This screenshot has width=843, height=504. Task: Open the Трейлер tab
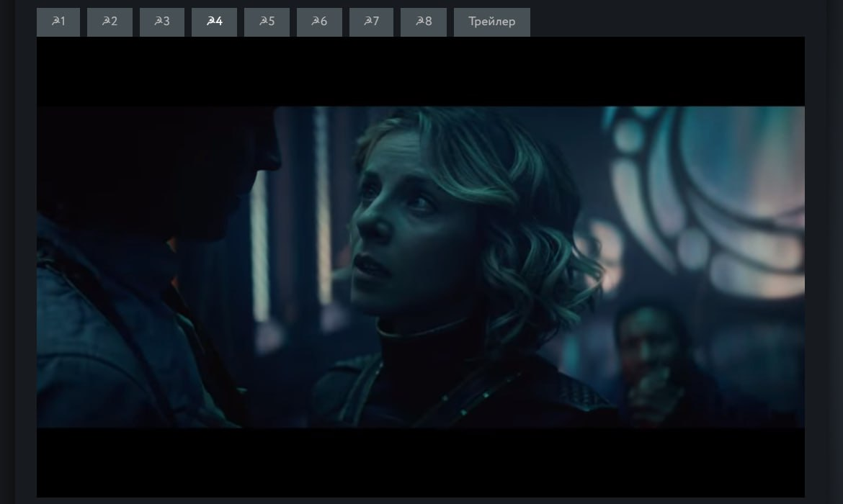(x=492, y=22)
